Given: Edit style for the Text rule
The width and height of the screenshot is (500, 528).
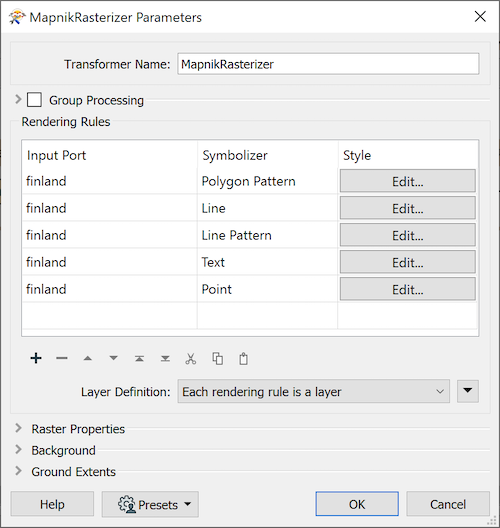Looking at the screenshot, I should [408, 262].
